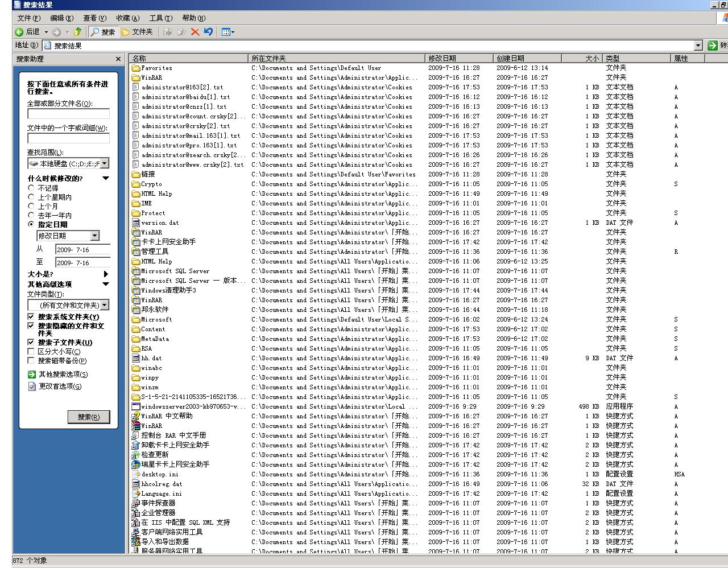Open the 收藏 menu
Screen dimensions: 728x568
click(x=127, y=18)
